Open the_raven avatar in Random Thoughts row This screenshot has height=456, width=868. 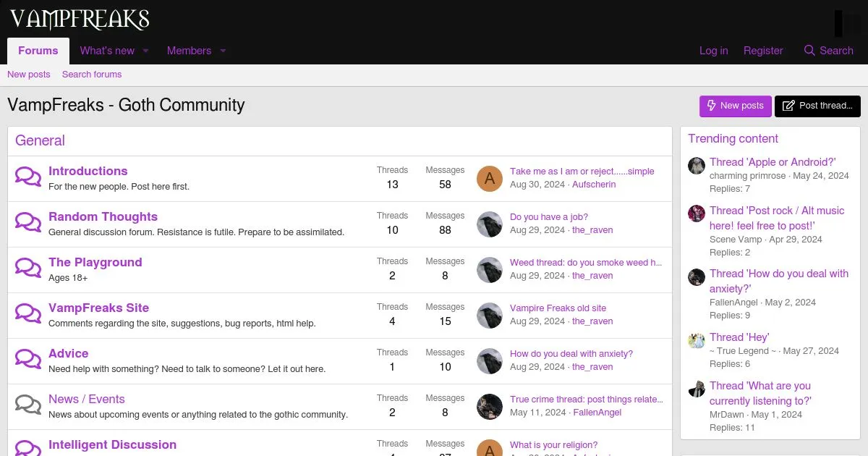[490, 224]
